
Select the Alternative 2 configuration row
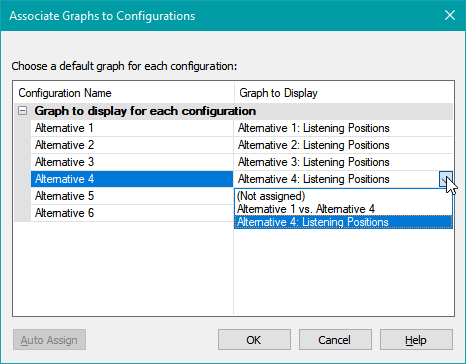pyautogui.click(x=132, y=145)
